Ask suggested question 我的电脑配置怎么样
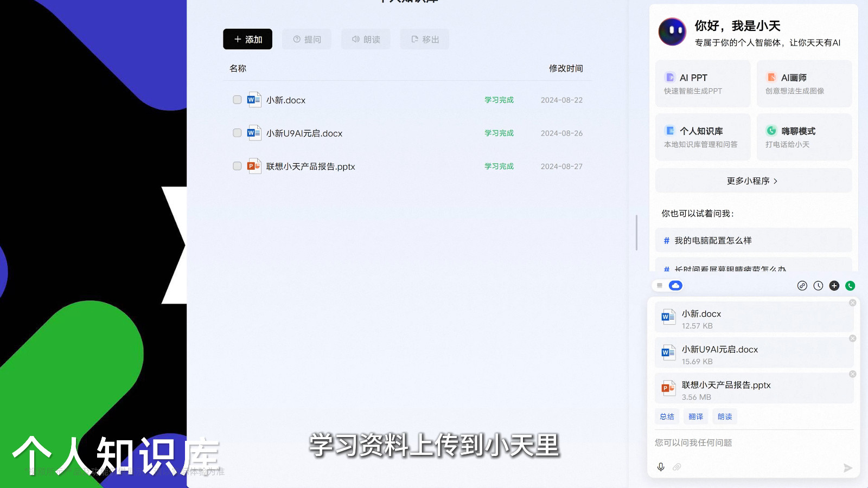Image resolution: width=868 pixels, height=488 pixels. click(754, 240)
